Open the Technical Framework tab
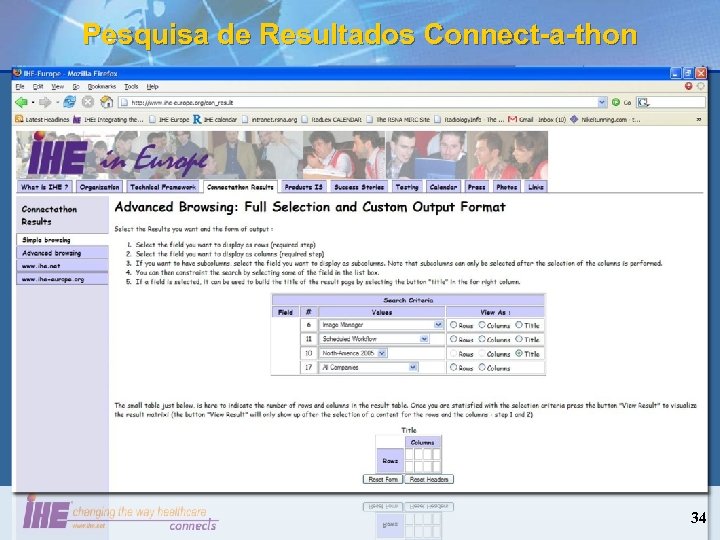This screenshot has height=540, width=720. click(x=163, y=187)
